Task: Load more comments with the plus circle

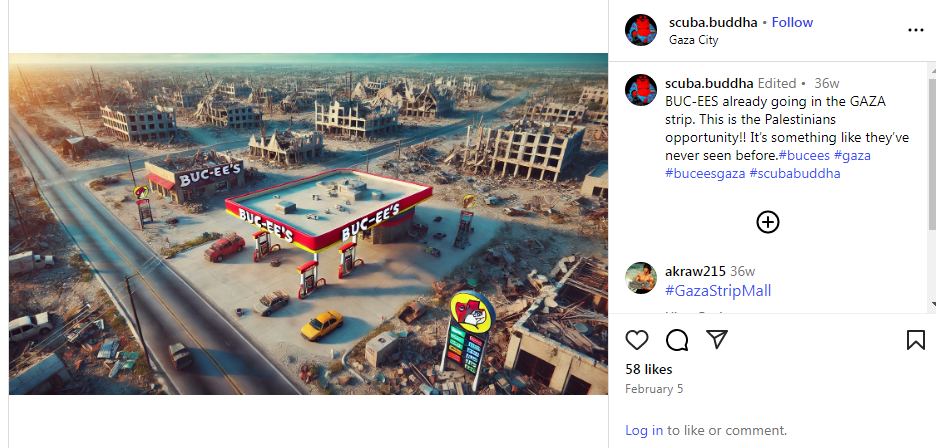Action: (768, 222)
